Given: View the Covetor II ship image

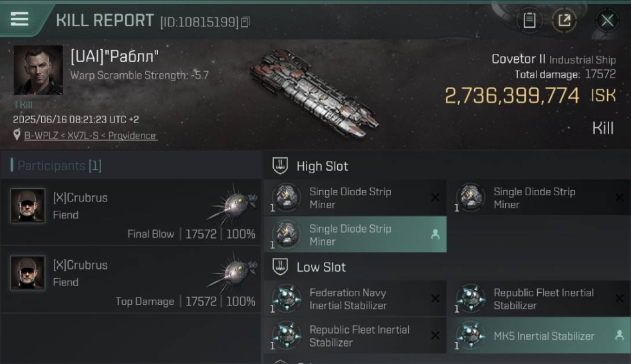Looking at the screenshot, I should [x=314, y=93].
